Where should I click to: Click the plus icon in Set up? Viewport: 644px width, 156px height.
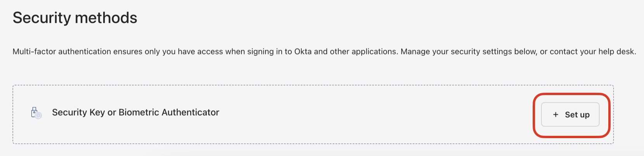point(556,114)
